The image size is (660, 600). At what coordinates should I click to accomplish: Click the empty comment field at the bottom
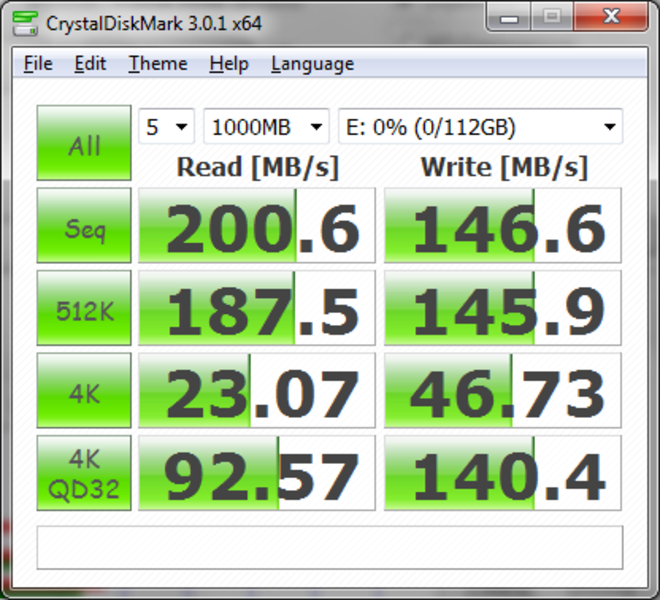point(330,547)
